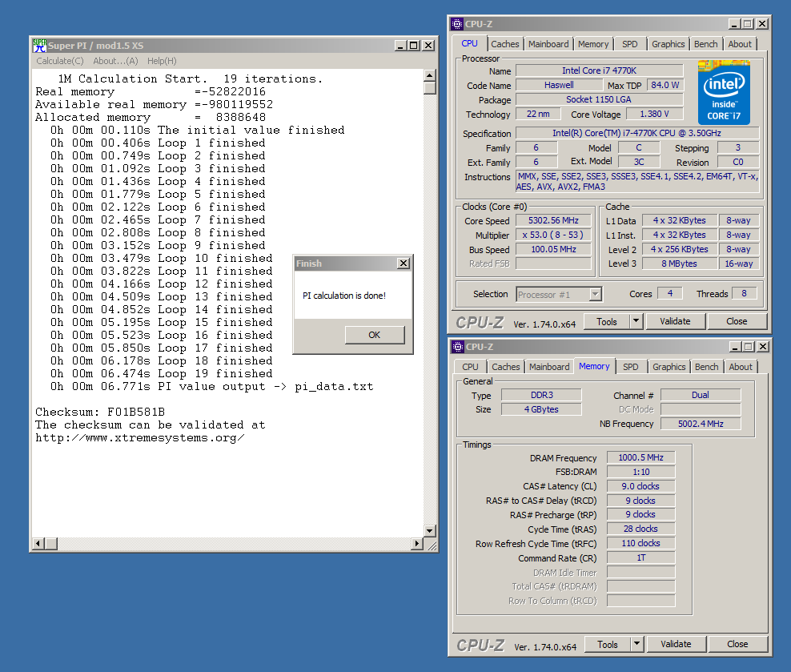Click OK in the Finish dialog

375,335
